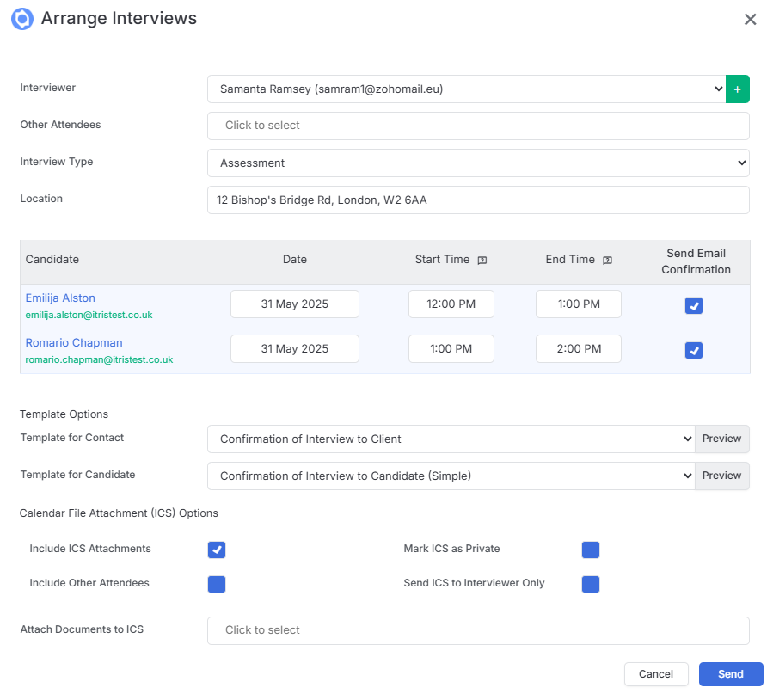Untick email confirmation for Emilija Alston
Screen dimensions: 767x700
[x=694, y=306]
